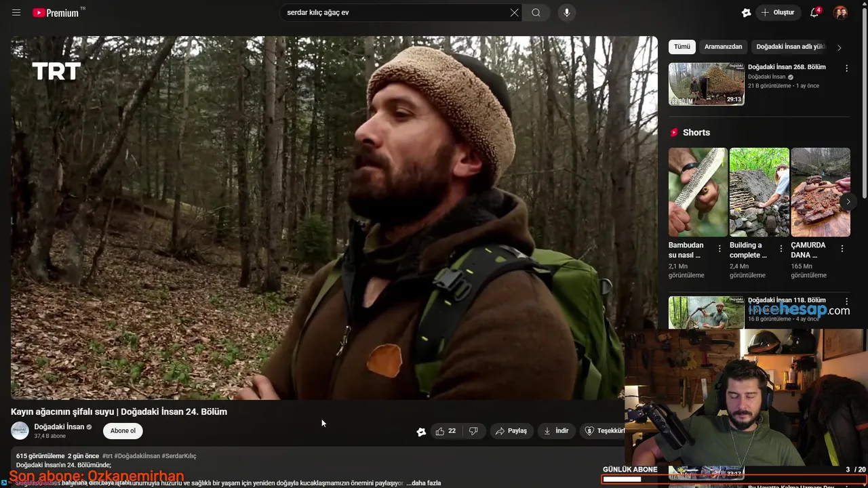This screenshot has width=868, height=488.
Task: Click the #trt hashtag
Action: point(107,456)
